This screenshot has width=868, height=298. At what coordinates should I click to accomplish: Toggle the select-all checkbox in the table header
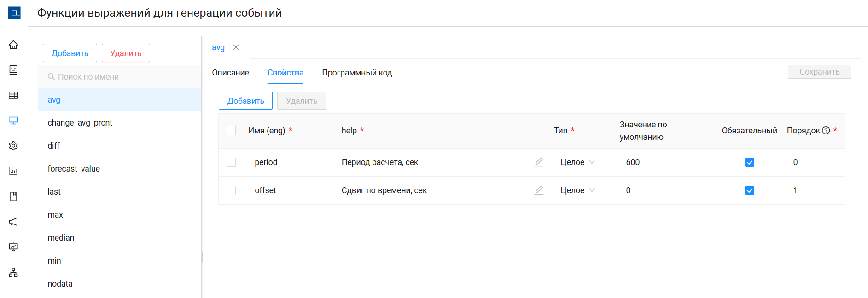(231, 131)
